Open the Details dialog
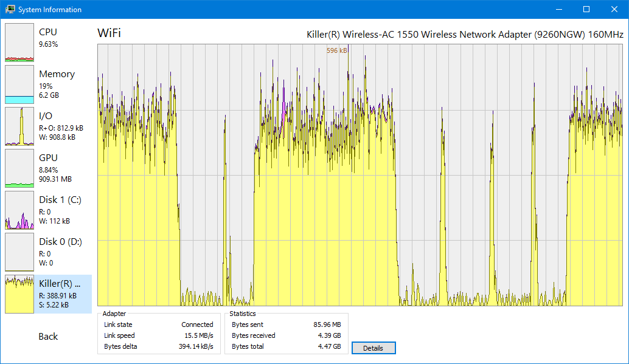This screenshot has height=364, width=629. pyautogui.click(x=373, y=348)
